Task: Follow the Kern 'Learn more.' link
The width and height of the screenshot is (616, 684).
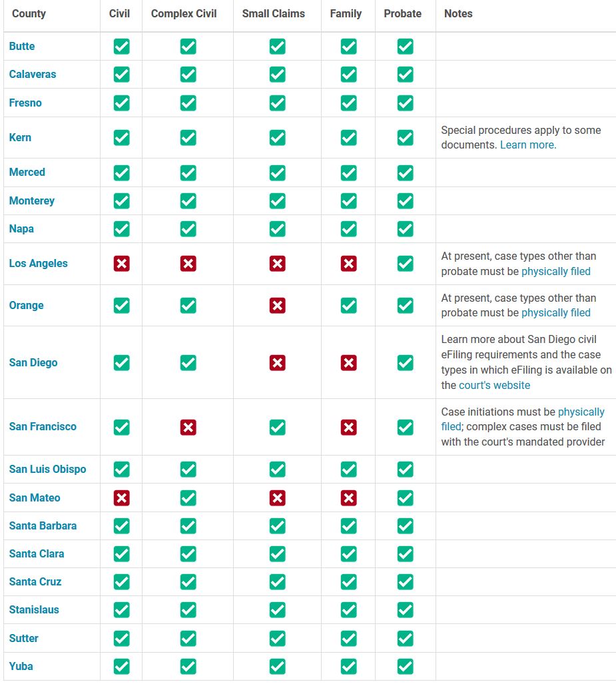Action: pos(528,145)
